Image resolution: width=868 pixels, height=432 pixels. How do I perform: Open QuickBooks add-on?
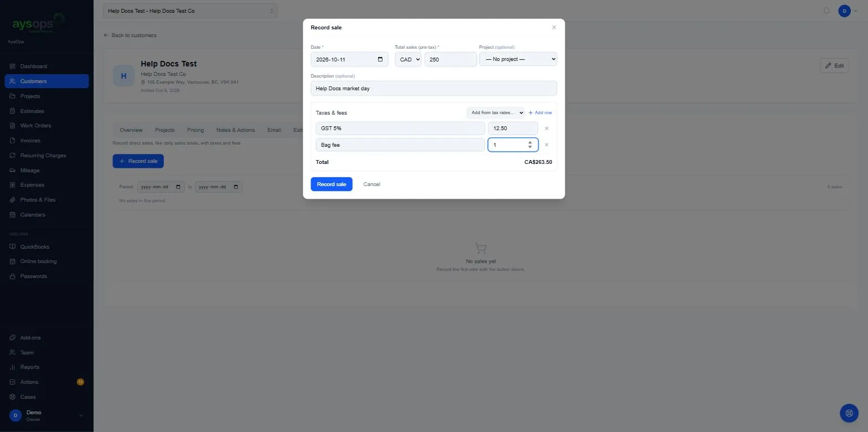pyautogui.click(x=46, y=247)
